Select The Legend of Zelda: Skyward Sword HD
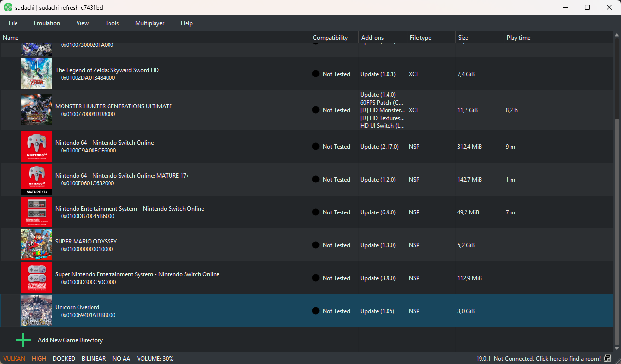Screen dimensions: 621x364 107,70
